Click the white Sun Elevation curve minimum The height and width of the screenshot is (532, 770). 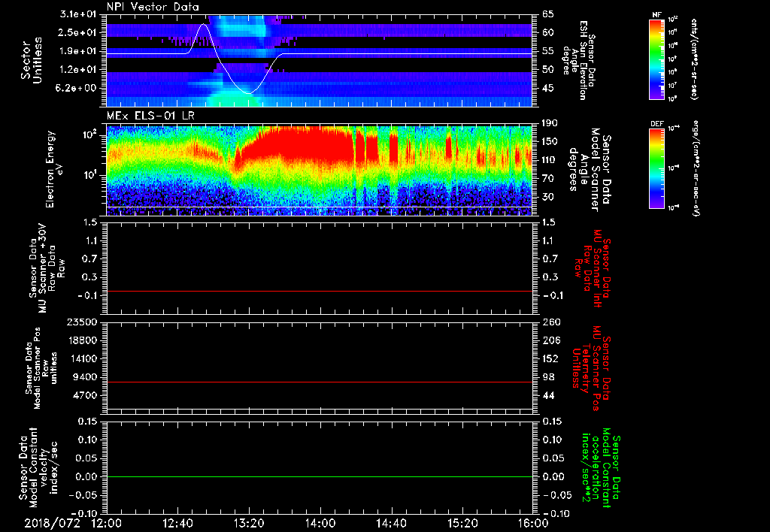click(x=249, y=93)
